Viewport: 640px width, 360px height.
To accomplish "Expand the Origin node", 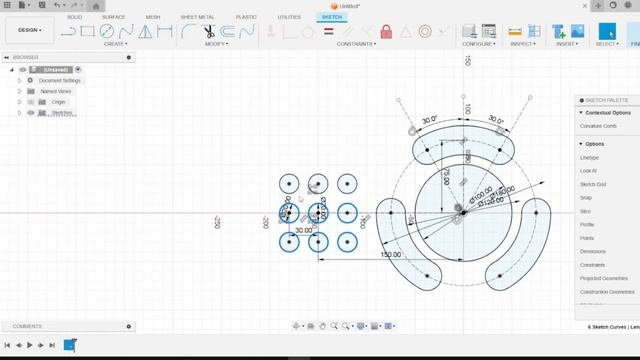I will pos(19,102).
